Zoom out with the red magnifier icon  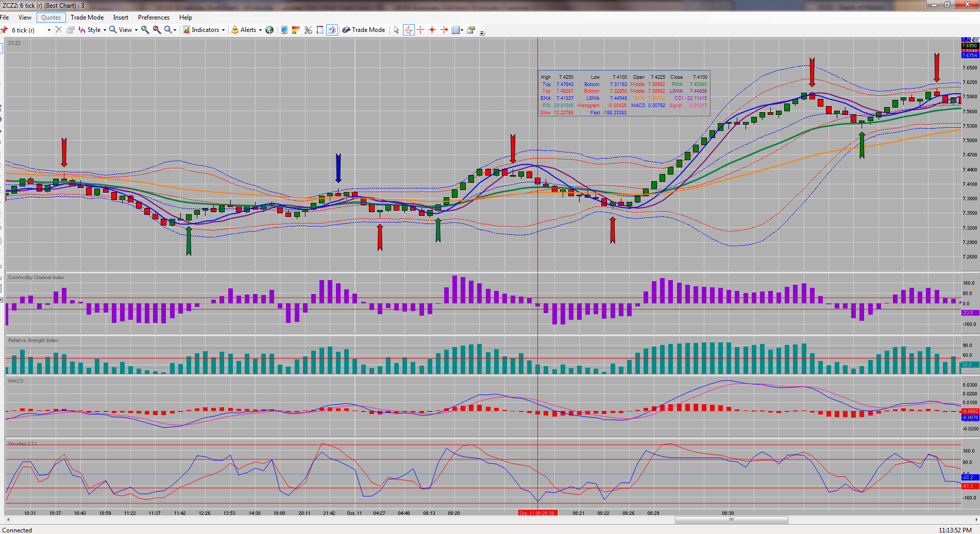pos(157,30)
